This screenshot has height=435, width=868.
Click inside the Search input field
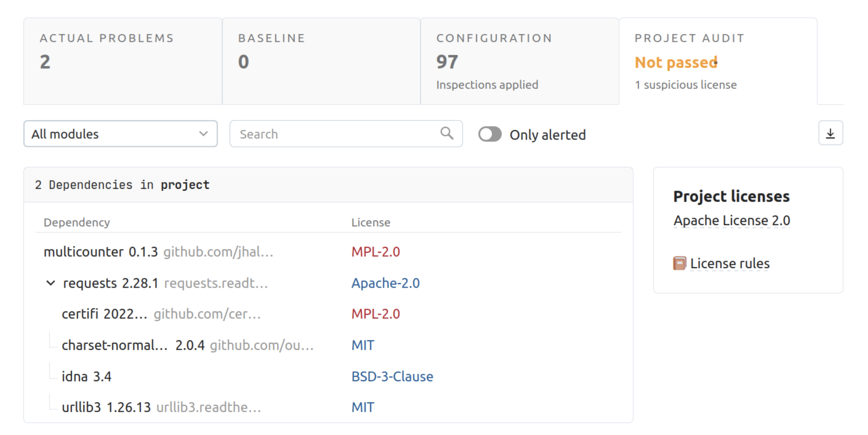click(x=345, y=133)
